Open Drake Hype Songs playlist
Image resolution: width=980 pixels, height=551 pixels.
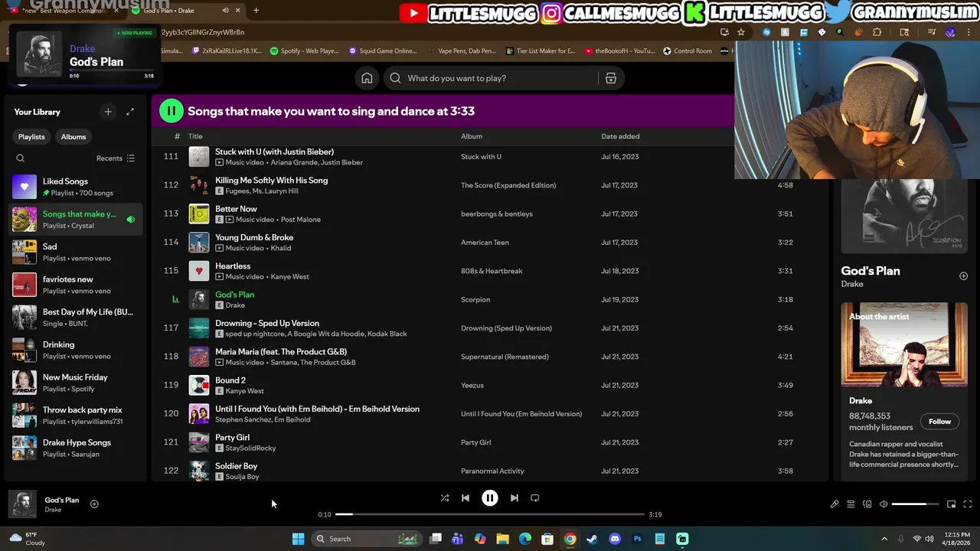[x=75, y=448]
